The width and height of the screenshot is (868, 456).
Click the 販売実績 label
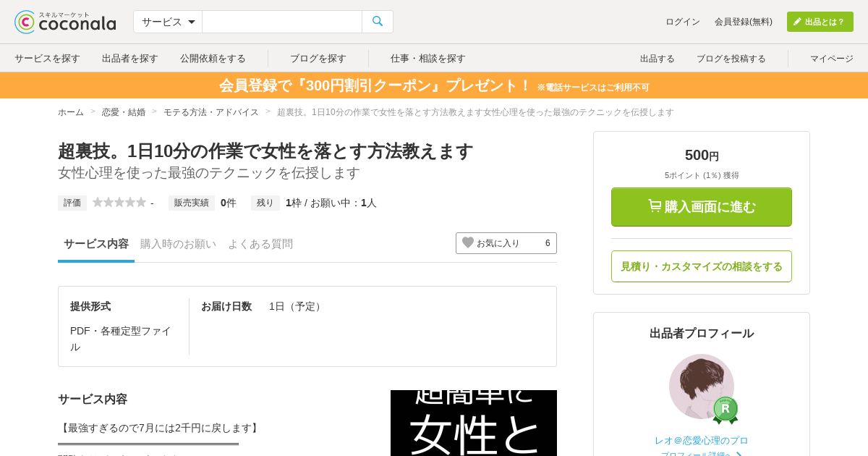click(x=192, y=203)
